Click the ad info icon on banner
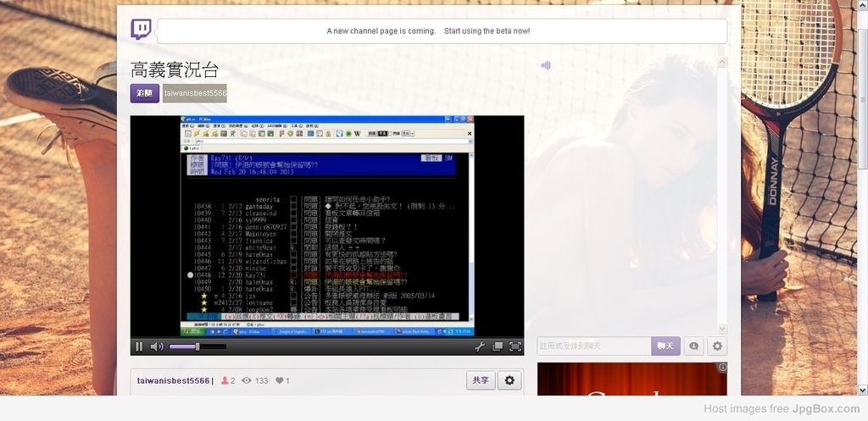 point(721,368)
